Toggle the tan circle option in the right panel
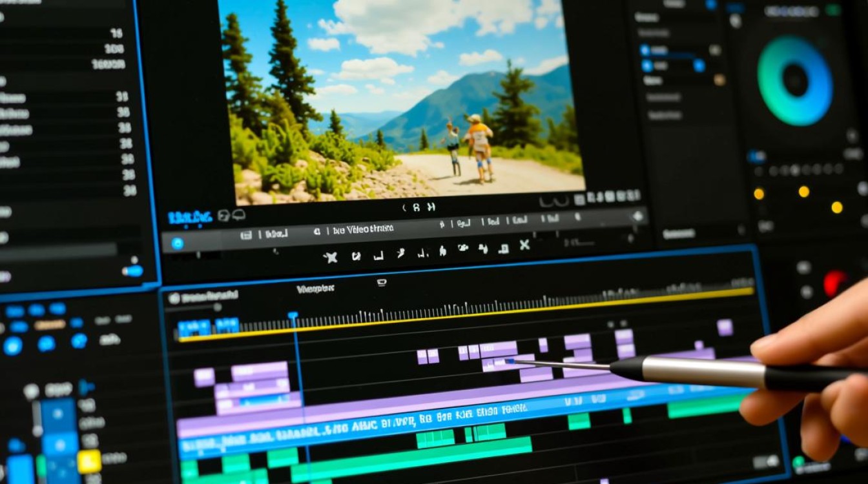Image resolution: width=868 pixels, height=484 pixels. click(x=719, y=80)
